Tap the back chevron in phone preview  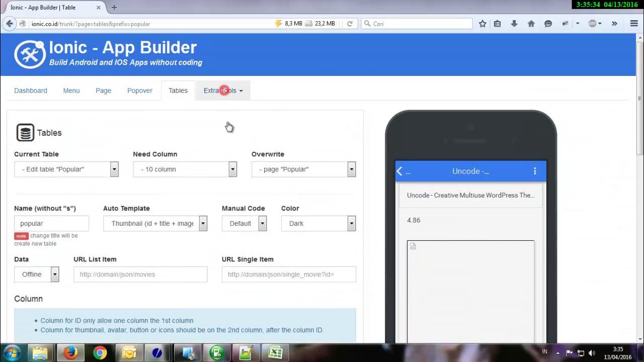(399, 171)
